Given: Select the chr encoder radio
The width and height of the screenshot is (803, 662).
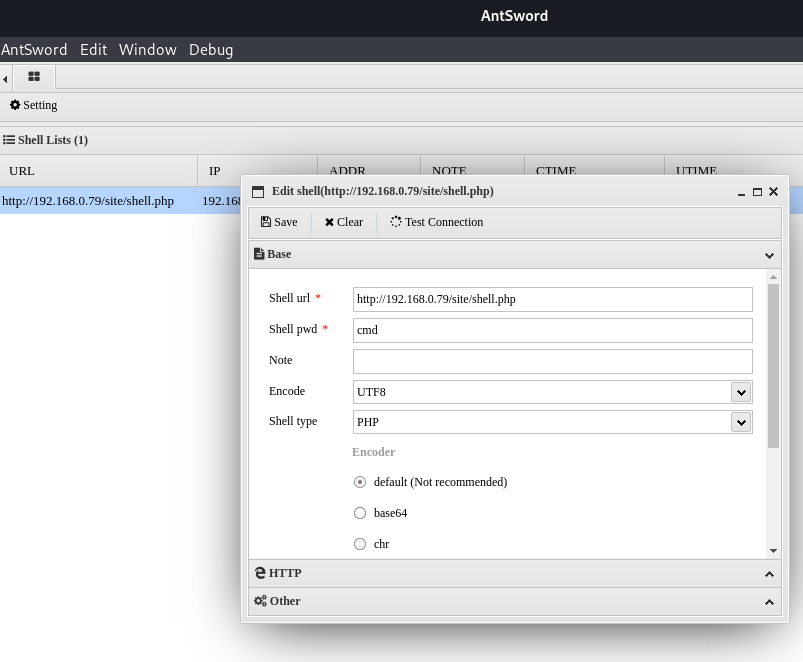Looking at the screenshot, I should pyautogui.click(x=360, y=544).
